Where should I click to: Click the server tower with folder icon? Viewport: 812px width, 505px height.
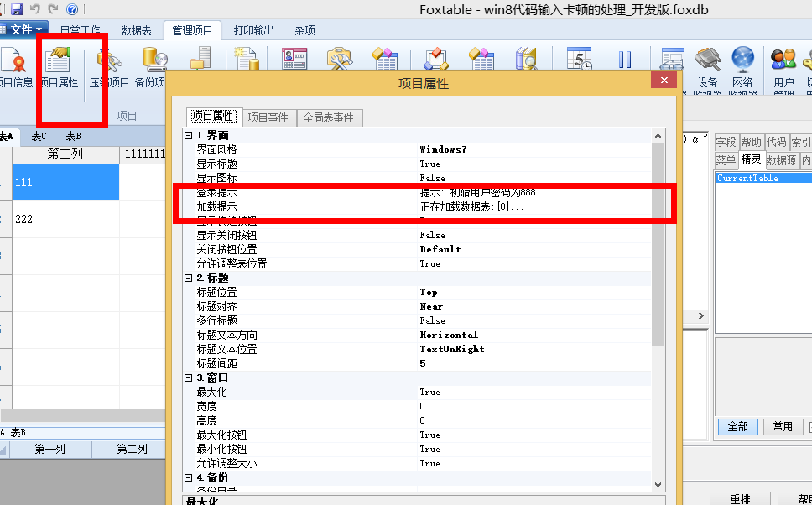(x=200, y=58)
